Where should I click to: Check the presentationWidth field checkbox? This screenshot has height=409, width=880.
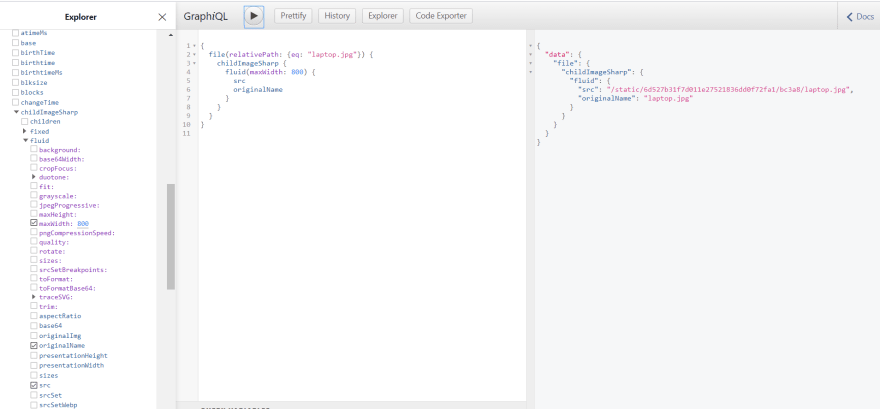[34, 365]
